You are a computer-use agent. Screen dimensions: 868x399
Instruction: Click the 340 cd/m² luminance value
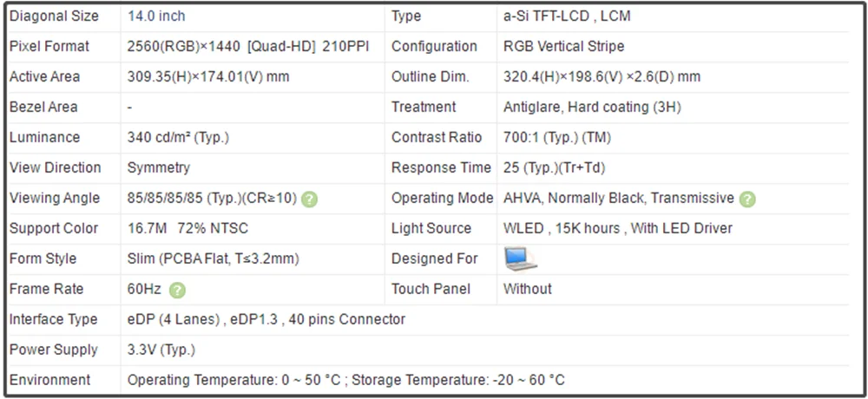pos(178,138)
